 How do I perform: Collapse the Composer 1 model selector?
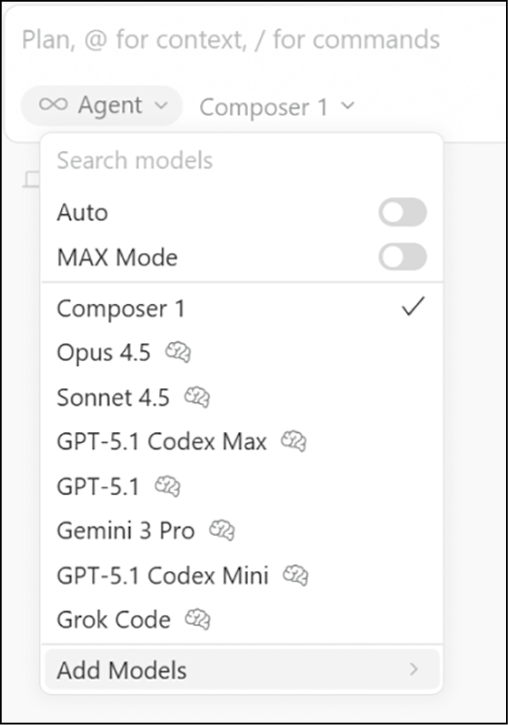(277, 107)
